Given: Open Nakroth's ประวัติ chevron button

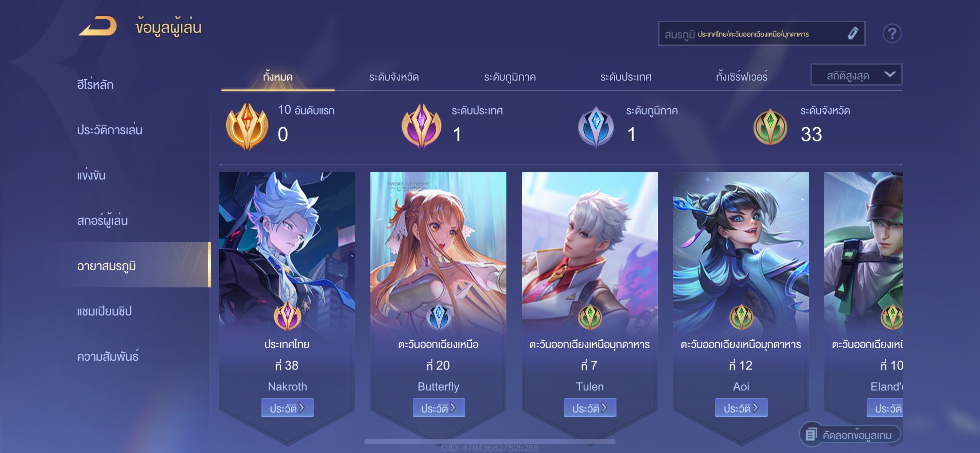Looking at the screenshot, I should coord(287,408).
